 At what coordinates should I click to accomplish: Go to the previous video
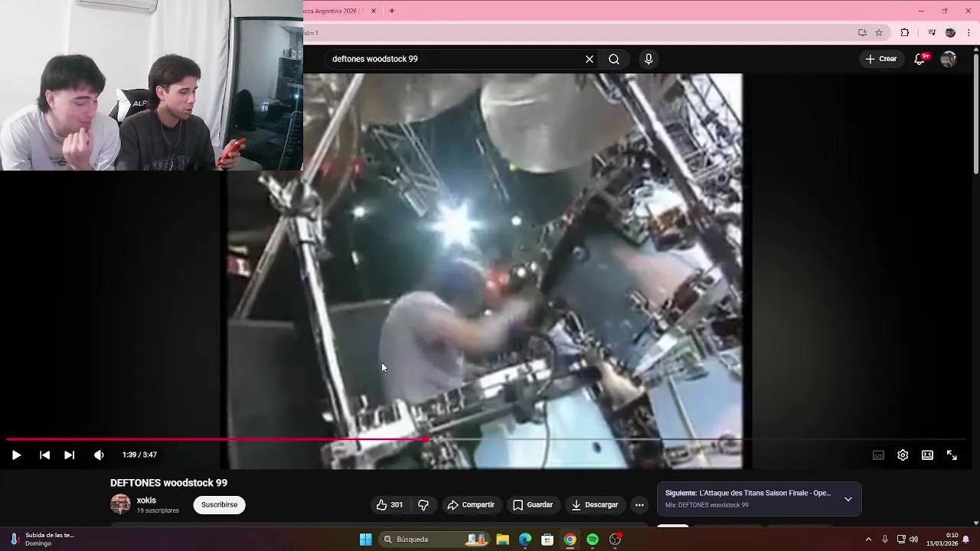point(44,455)
